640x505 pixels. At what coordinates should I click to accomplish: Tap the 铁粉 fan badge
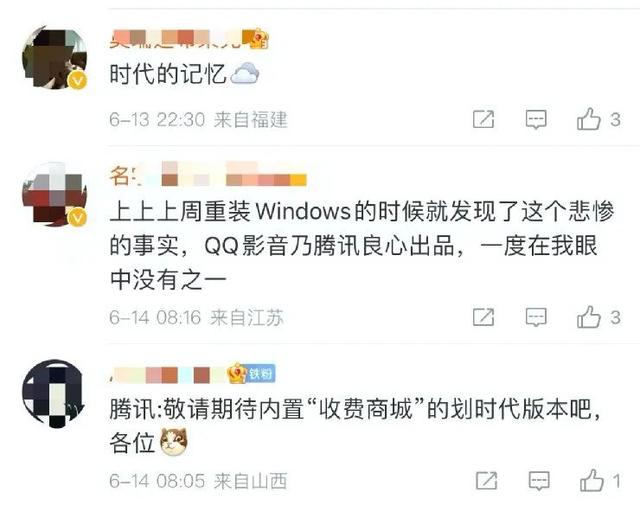click(x=260, y=374)
